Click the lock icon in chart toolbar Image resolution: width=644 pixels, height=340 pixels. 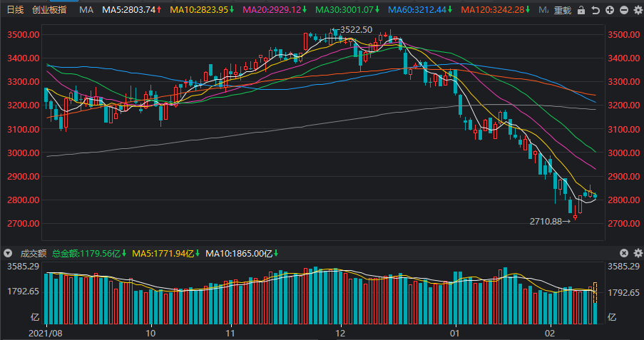point(581,11)
